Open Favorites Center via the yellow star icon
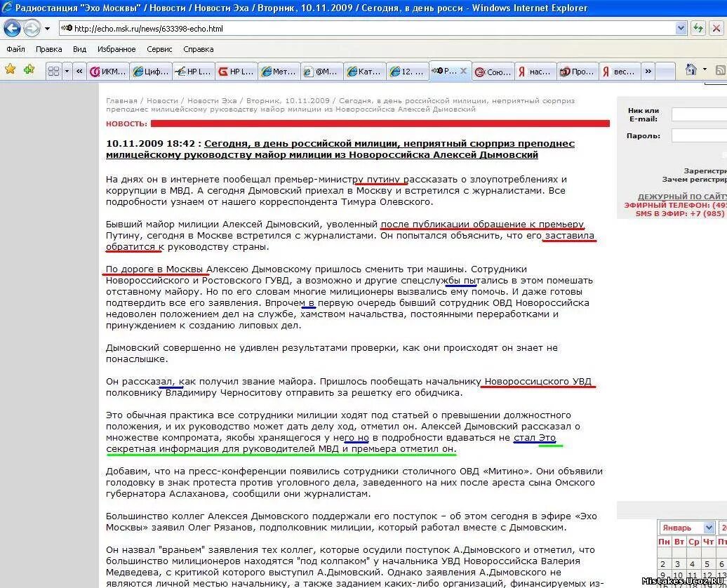The image size is (727, 588). click(x=11, y=69)
